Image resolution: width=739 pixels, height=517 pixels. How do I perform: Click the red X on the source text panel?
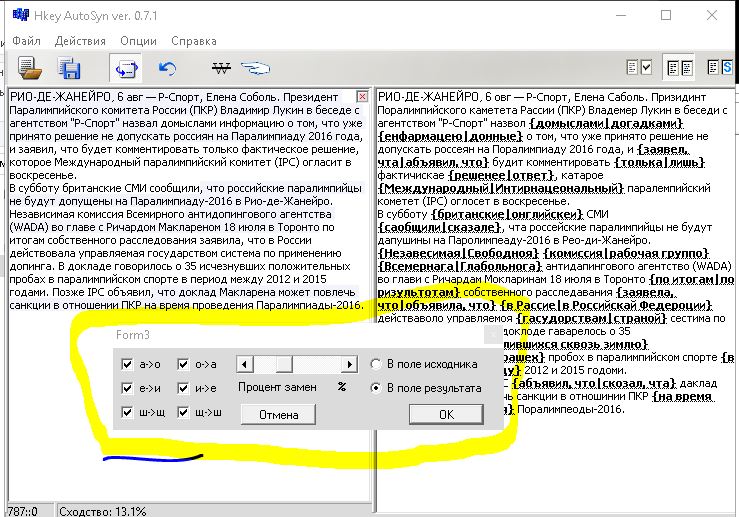click(x=362, y=96)
